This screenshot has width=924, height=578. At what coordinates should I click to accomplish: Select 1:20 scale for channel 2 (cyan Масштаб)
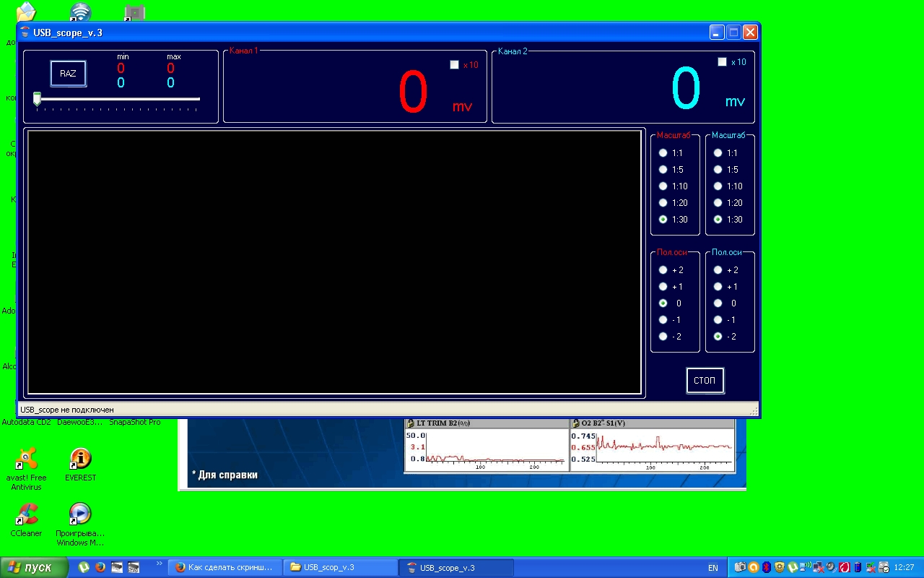[718, 202]
